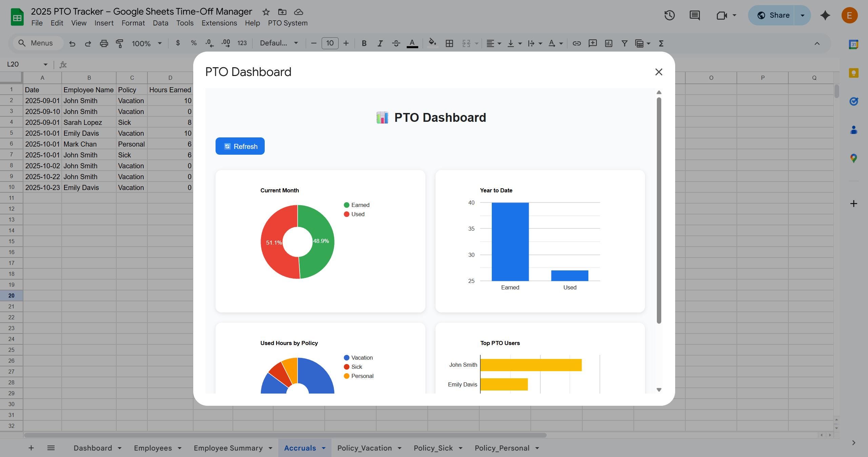Check cloud save status icon
868x457 pixels.
pyautogui.click(x=298, y=12)
